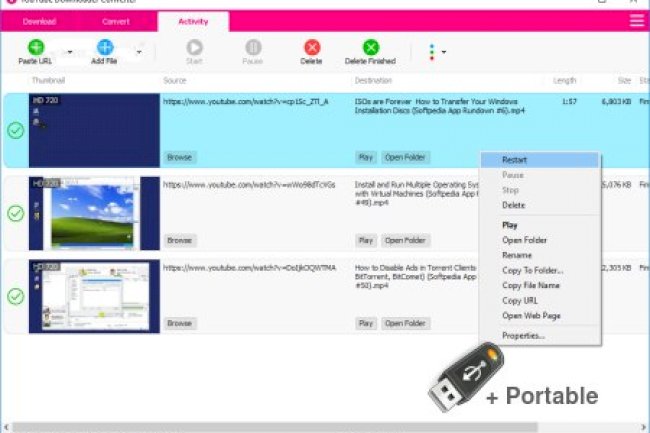The height and width of the screenshot is (433, 650).
Task: Expand the Paste URL dropdown arrow
Action: 70,52
